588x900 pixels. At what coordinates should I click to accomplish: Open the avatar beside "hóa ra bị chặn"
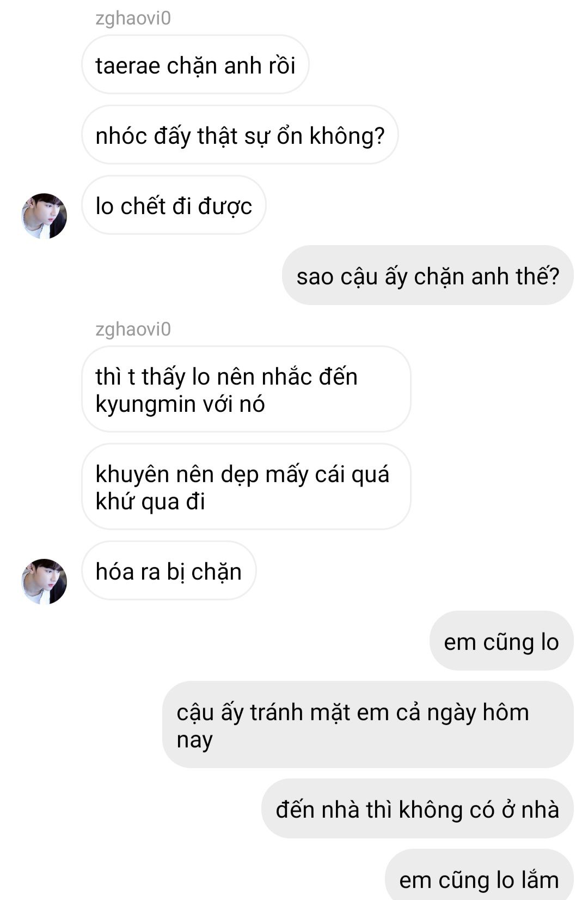[44, 581]
